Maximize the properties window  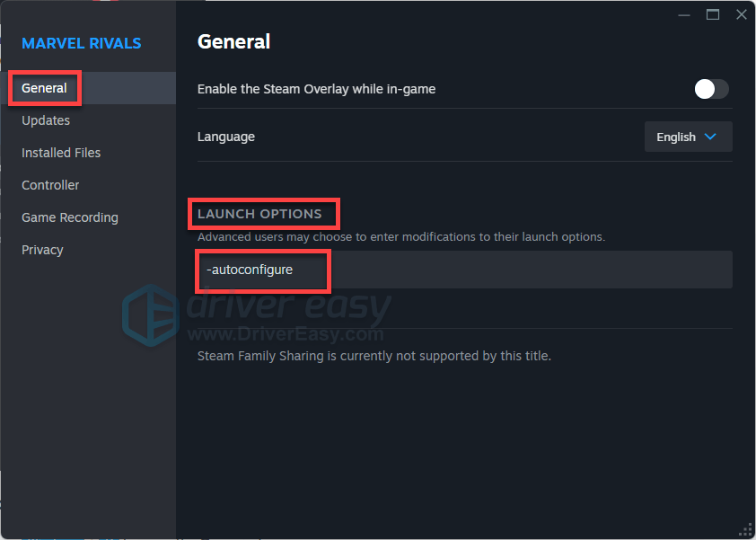[x=713, y=14]
